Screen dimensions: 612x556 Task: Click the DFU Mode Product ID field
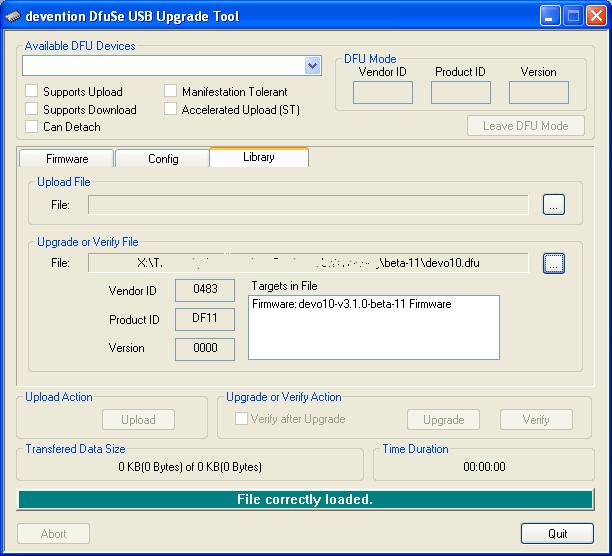point(461,92)
